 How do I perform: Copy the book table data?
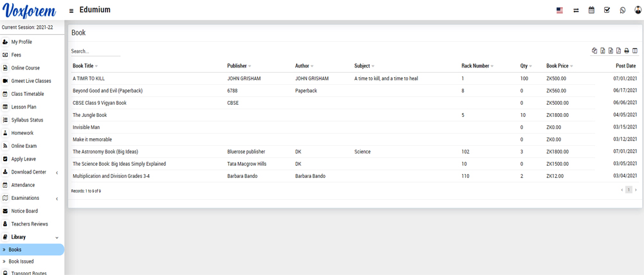594,51
